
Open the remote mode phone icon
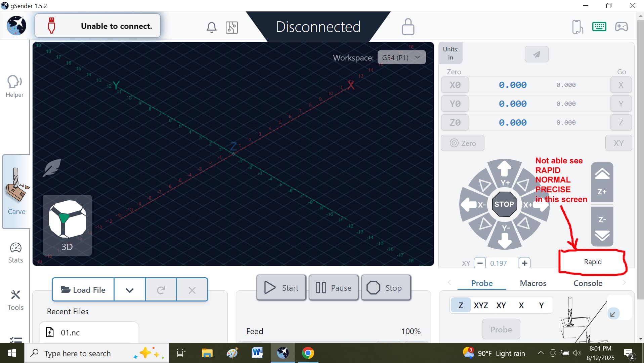pos(577,27)
